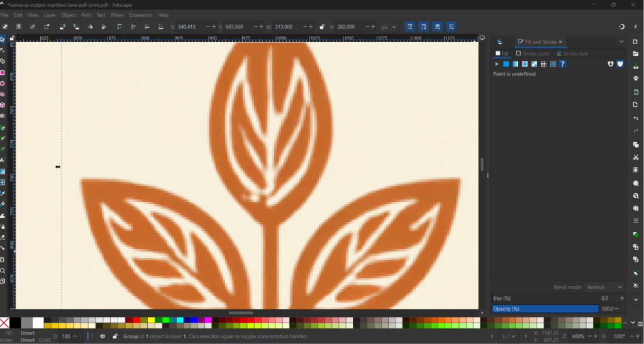This screenshot has width=644, height=344.
Task: Open the Filters menu
Action: pyautogui.click(x=117, y=15)
